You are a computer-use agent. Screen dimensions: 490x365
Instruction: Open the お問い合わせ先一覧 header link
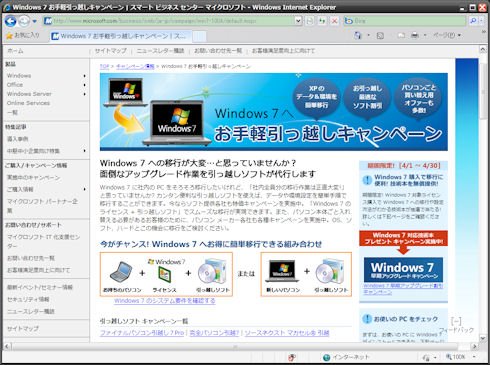(218, 51)
